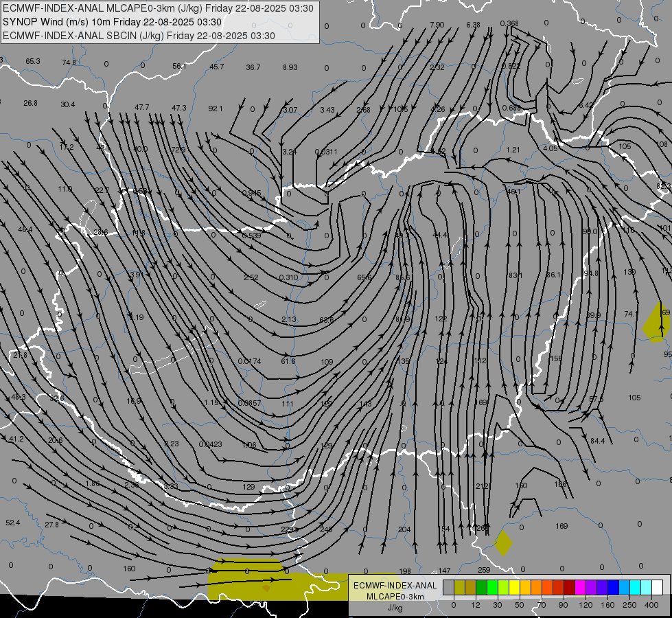Pick the magenta swatch in the legend

coord(581,588)
